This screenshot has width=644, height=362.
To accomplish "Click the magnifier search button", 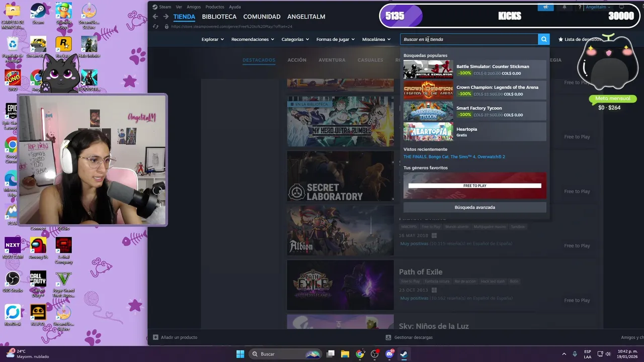I will click(x=544, y=39).
